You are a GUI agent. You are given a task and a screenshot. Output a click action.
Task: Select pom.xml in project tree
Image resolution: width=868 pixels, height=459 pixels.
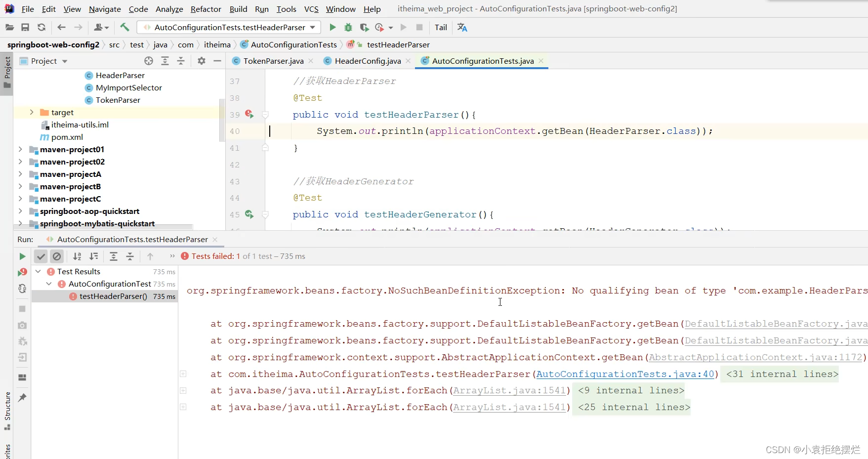pyautogui.click(x=67, y=137)
